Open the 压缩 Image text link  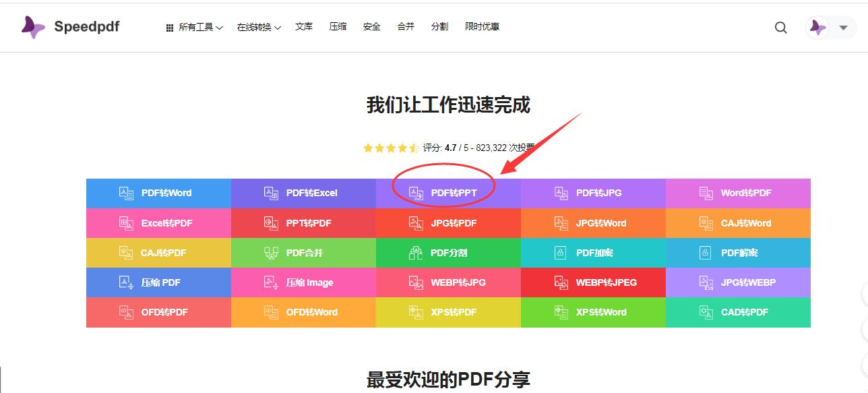pyautogui.click(x=309, y=282)
